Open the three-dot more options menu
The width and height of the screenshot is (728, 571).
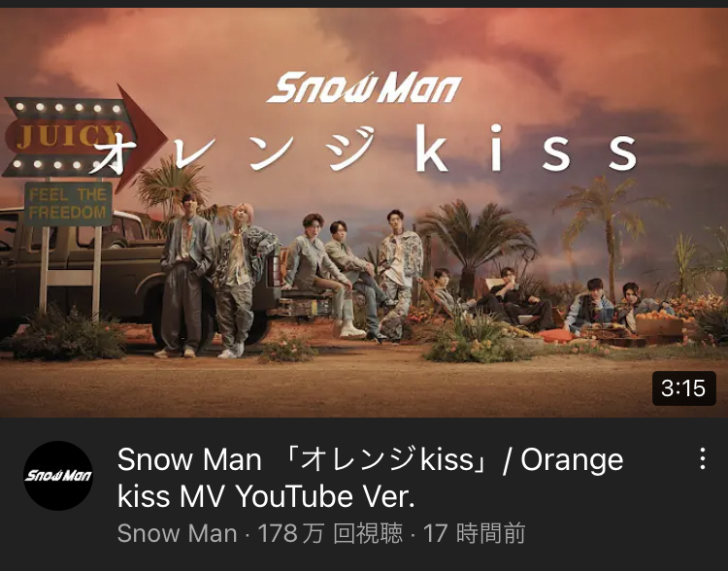click(x=703, y=458)
